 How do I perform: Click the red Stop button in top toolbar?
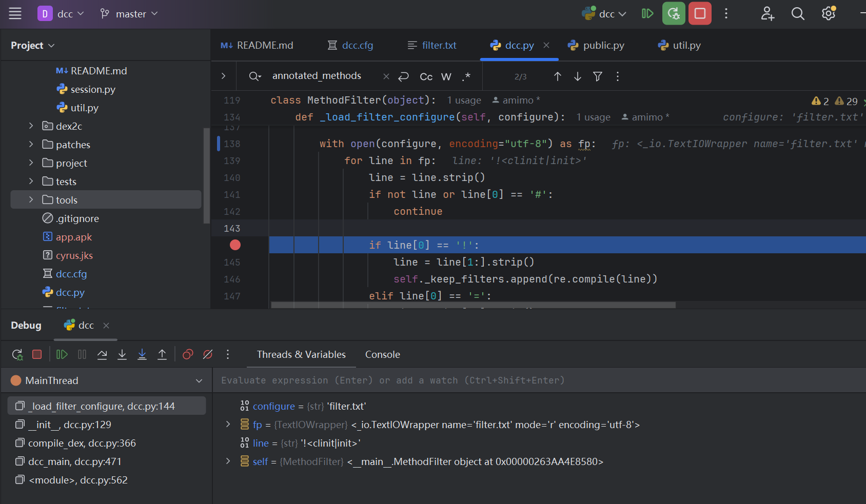click(700, 14)
